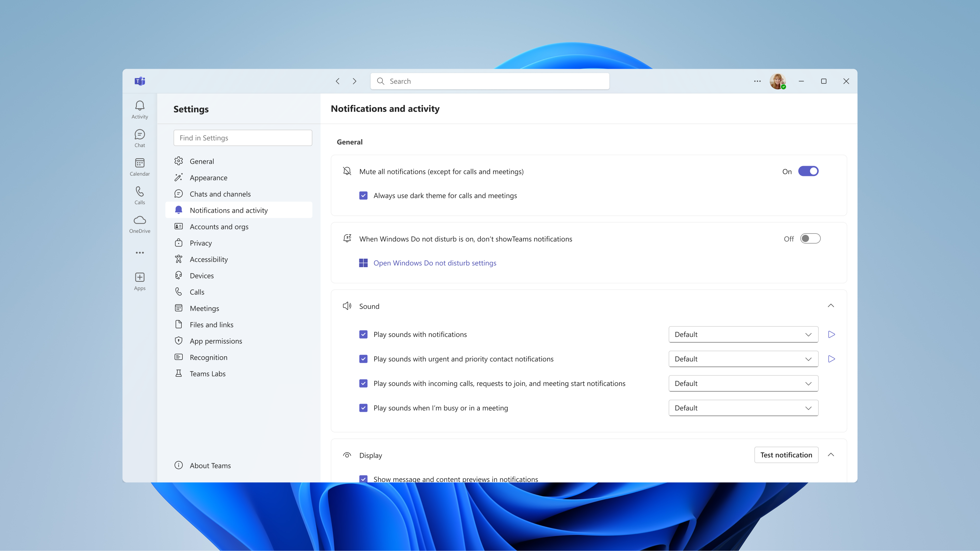Open the Calendar view
The image size is (980, 551).
[x=140, y=166]
